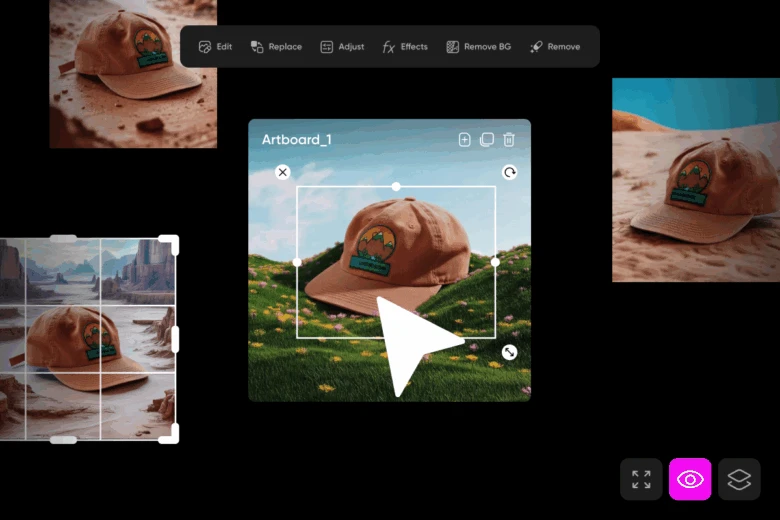780x520 pixels.
Task: Select the right sandy hat image
Action: (x=696, y=180)
